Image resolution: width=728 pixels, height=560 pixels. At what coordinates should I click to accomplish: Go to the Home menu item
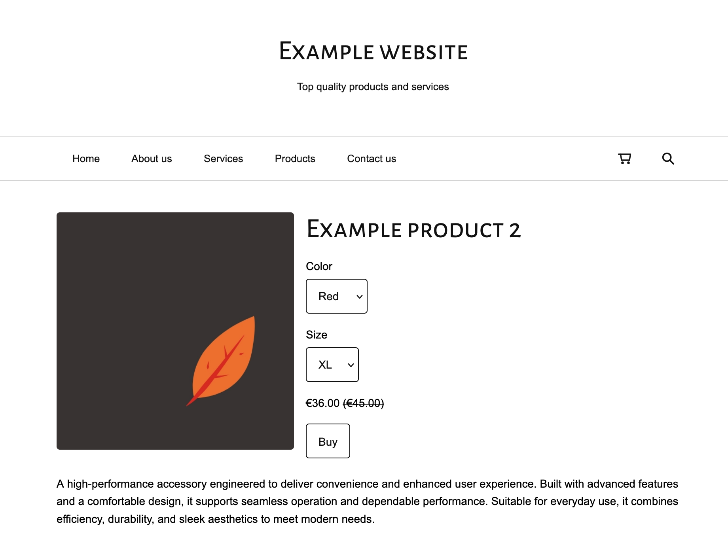point(86,159)
